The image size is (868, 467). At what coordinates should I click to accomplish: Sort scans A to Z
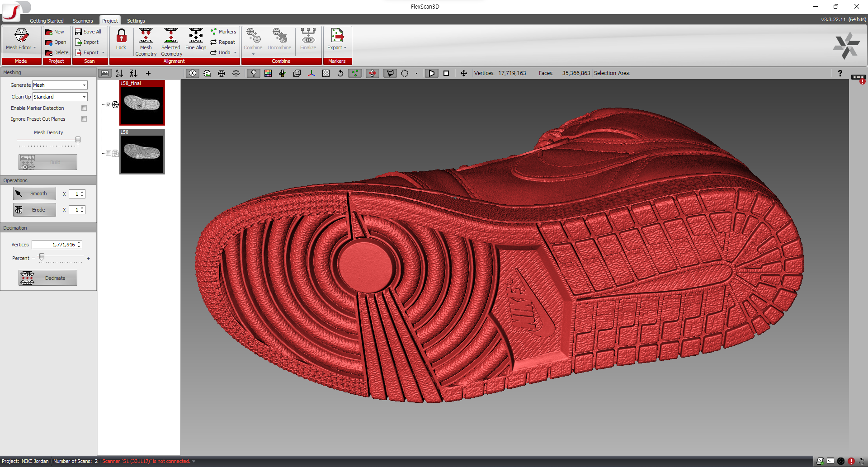tap(119, 73)
